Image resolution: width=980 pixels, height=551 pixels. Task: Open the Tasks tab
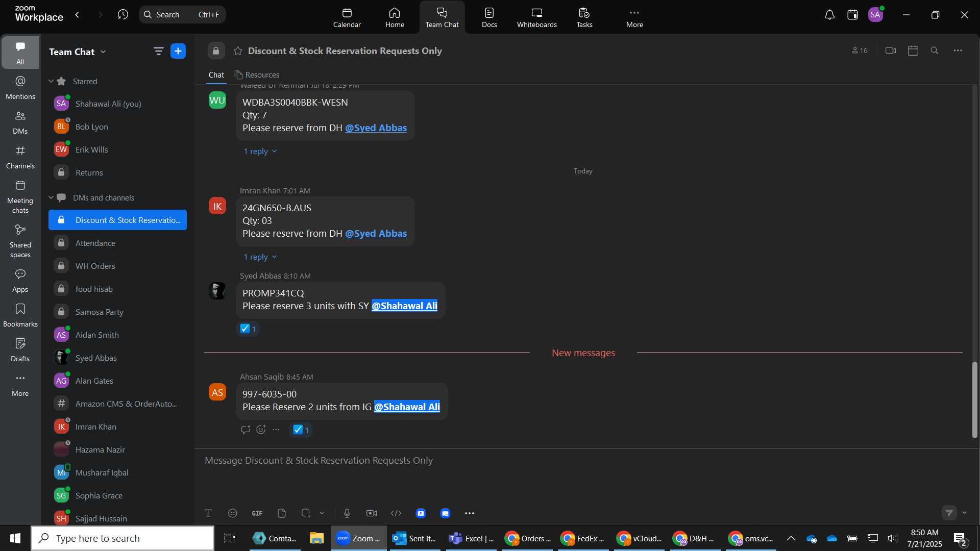584,17
